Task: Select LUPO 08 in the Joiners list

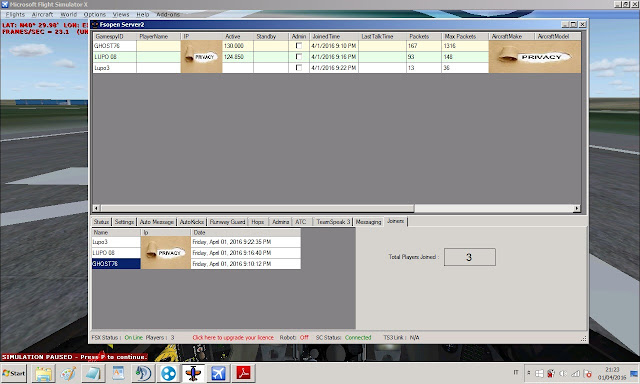Action: (x=116, y=253)
